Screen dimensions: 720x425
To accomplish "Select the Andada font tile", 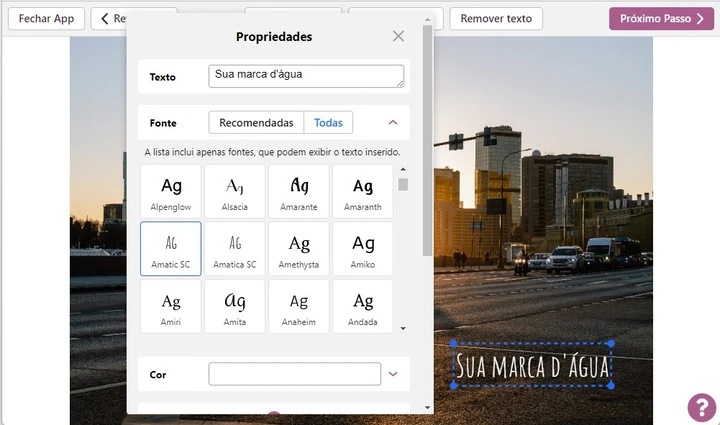I will (363, 307).
